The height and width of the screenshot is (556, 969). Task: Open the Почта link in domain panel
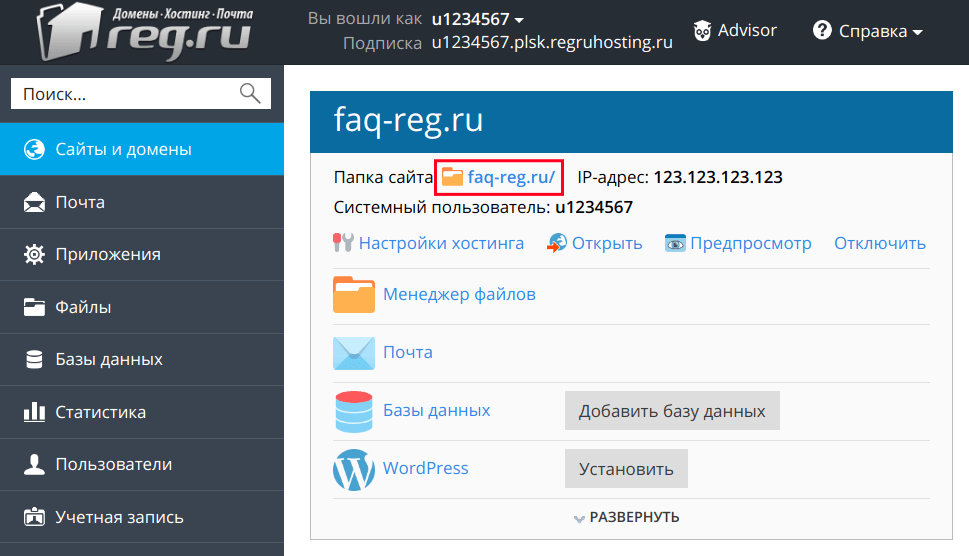[408, 352]
